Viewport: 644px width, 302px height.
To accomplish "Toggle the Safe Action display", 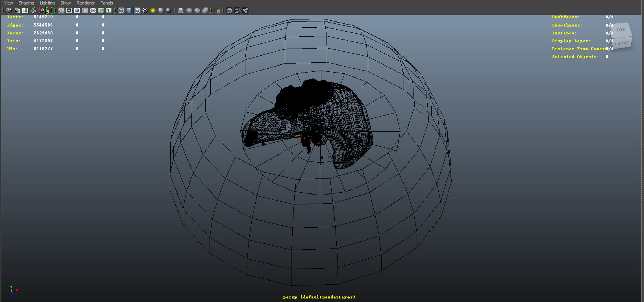I will tap(101, 11).
